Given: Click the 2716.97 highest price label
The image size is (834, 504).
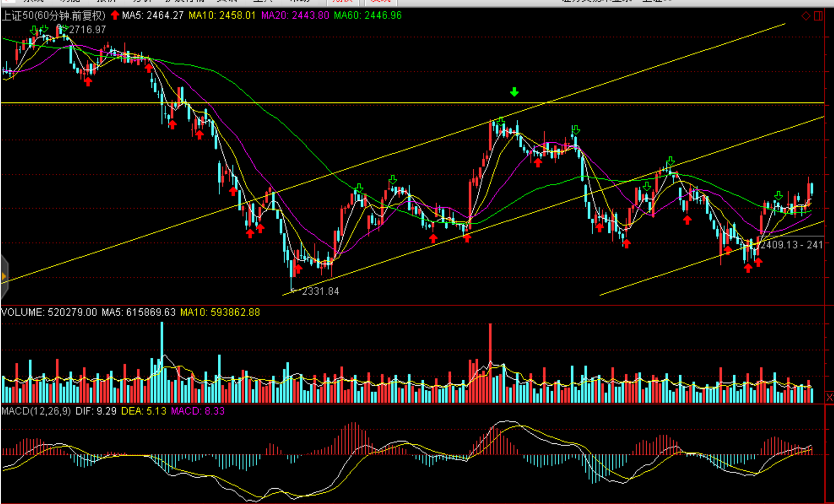Looking at the screenshot, I should point(87,29).
